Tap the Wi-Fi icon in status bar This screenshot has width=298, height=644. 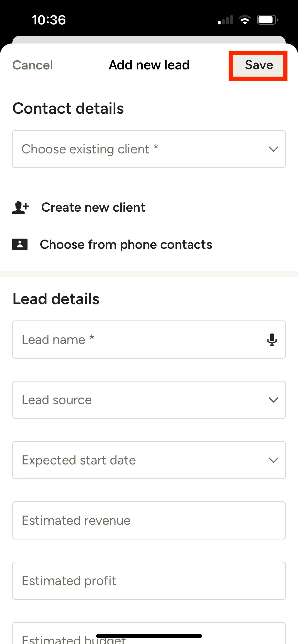(x=245, y=20)
